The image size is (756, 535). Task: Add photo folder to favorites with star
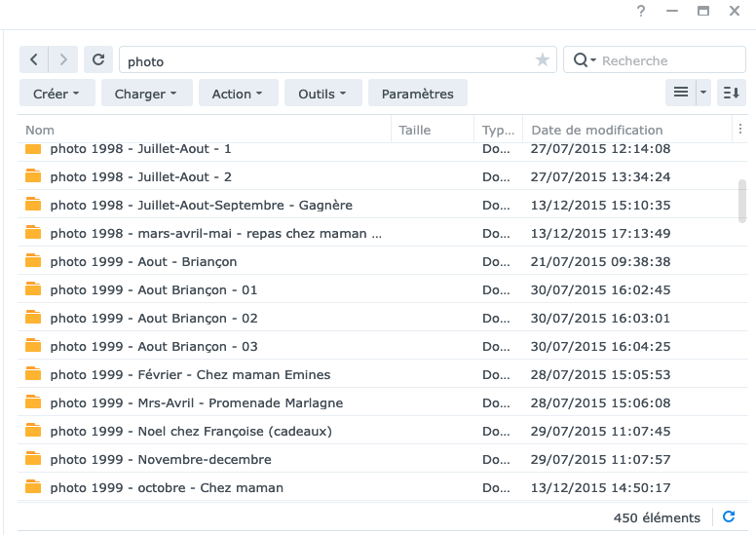[x=543, y=59]
